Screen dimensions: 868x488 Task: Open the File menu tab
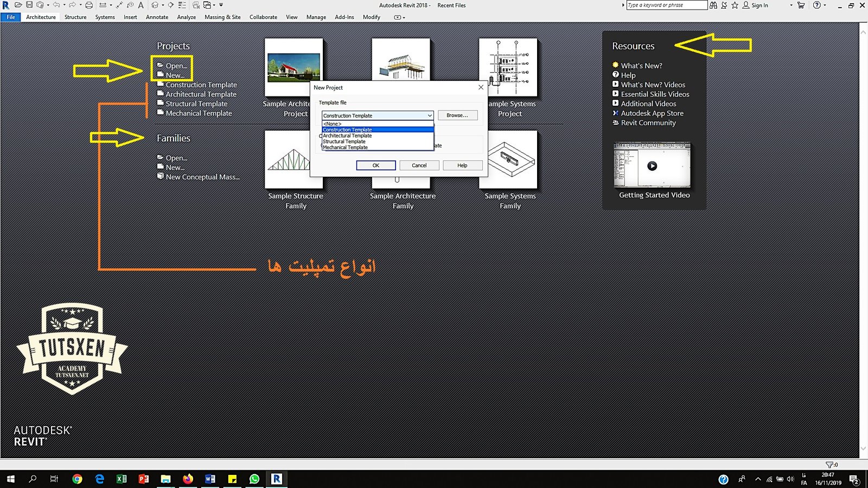[x=11, y=17]
